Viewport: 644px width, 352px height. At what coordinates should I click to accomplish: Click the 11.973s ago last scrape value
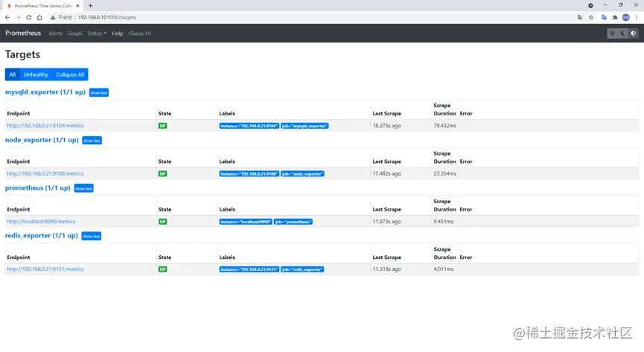[386, 221]
